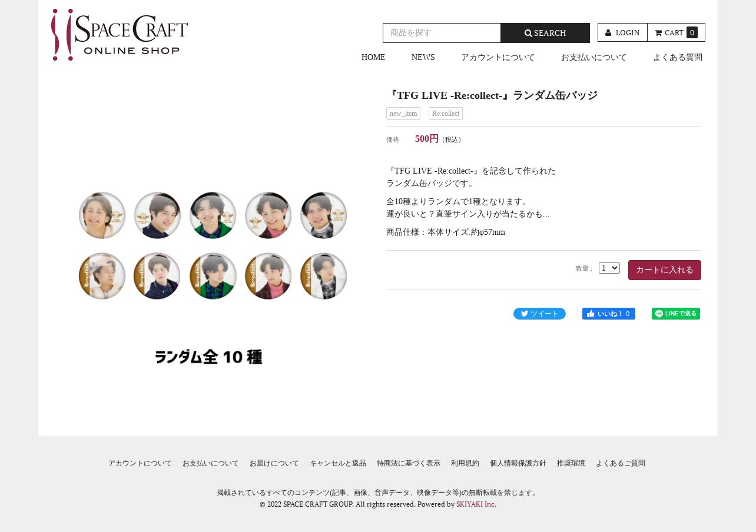Open the 数量 quantity dropdown
This screenshot has width=756, height=532.
click(609, 268)
